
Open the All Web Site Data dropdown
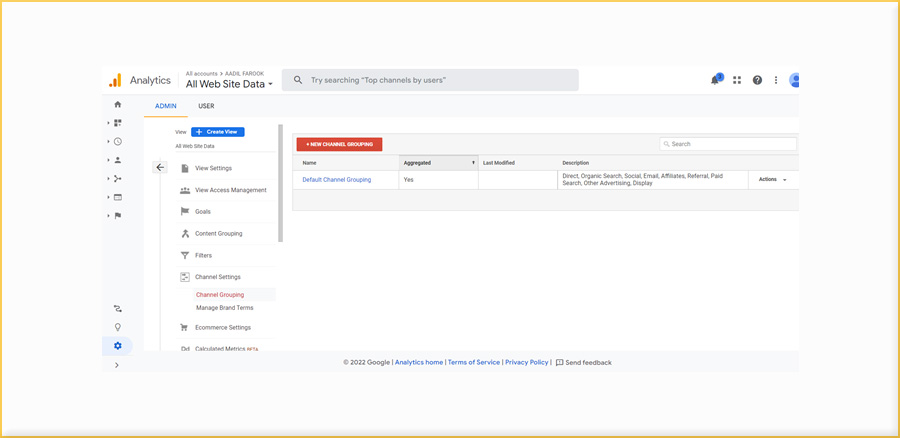tap(229, 84)
